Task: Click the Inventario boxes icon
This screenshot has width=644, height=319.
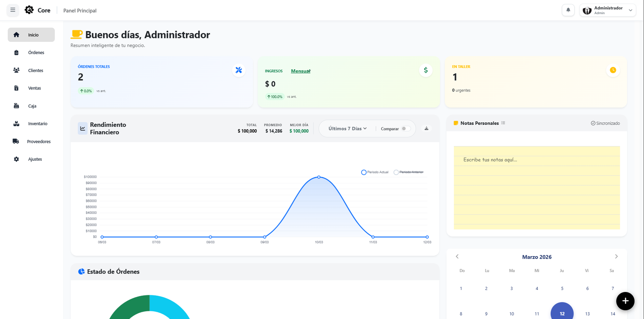Action: pyautogui.click(x=17, y=124)
